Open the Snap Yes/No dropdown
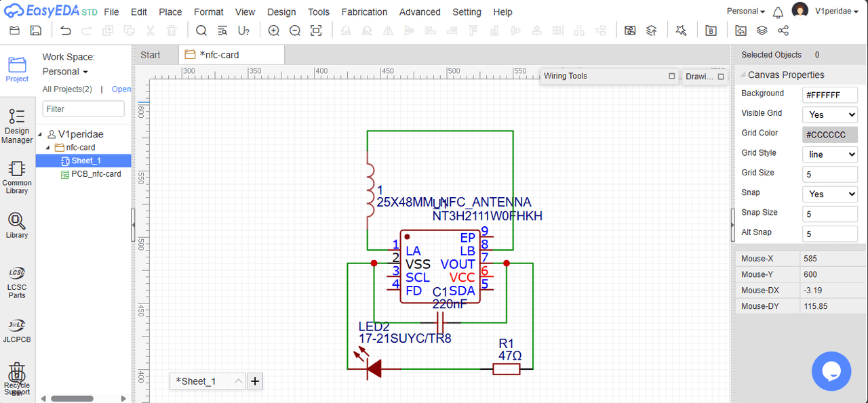The image size is (868, 403). tap(829, 194)
